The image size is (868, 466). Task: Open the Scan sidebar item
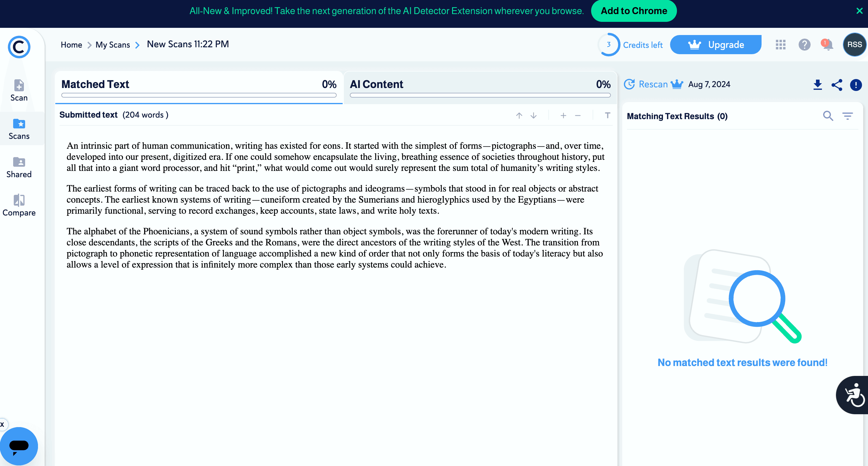coord(19,90)
